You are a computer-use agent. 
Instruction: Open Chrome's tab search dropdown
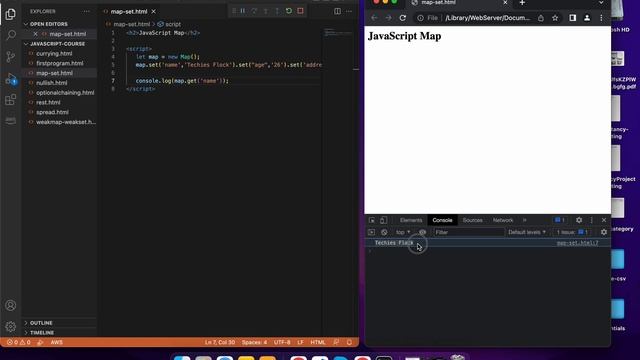(x=601, y=3)
